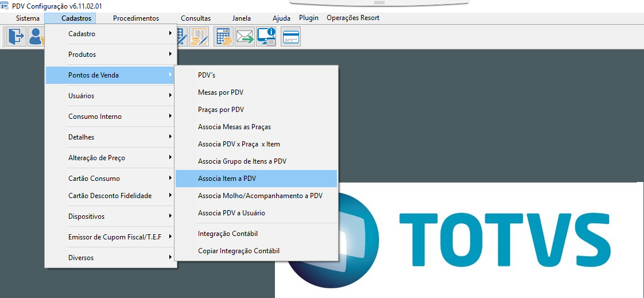Open the Operações Resort menu
The image size is (644, 298).
[x=353, y=18]
